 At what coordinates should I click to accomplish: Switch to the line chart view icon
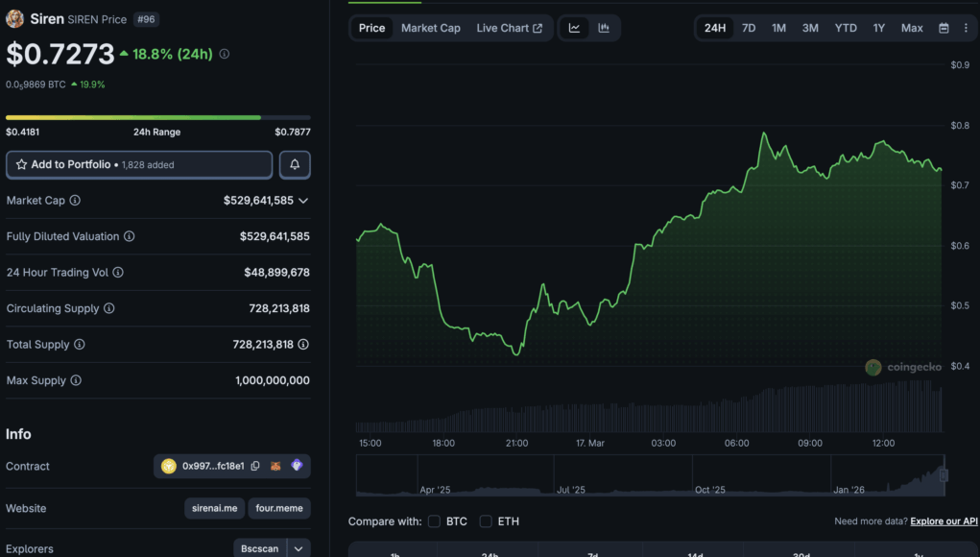coord(574,28)
